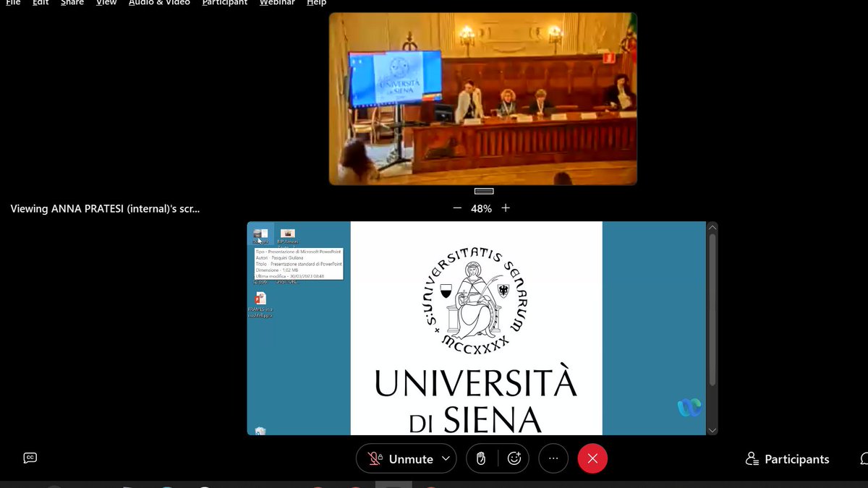Click the FRAMES PowerPoint file on shared desktop
The height and width of the screenshot is (488, 868).
pos(260,305)
